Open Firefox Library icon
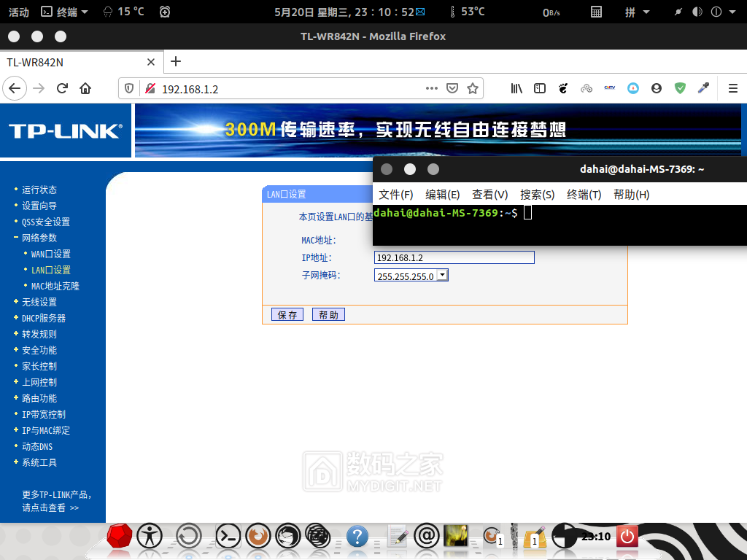The image size is (747, 560). [x=516, y=88]
